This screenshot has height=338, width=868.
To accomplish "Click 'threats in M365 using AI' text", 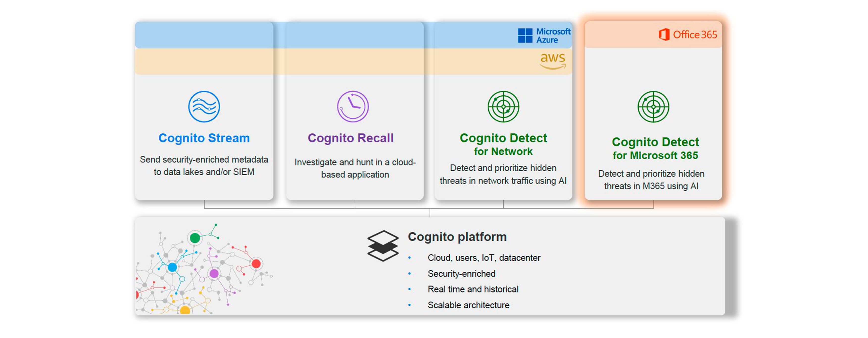I will (x=651, y=186).
